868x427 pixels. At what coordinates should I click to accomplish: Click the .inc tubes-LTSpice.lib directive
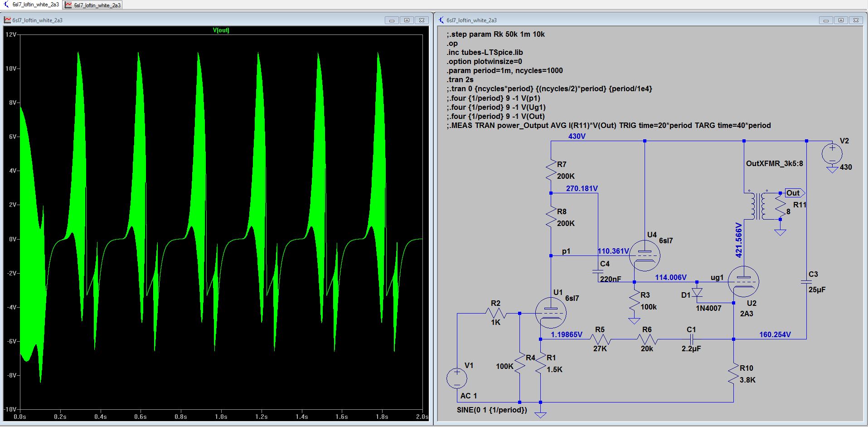[485, 52]
